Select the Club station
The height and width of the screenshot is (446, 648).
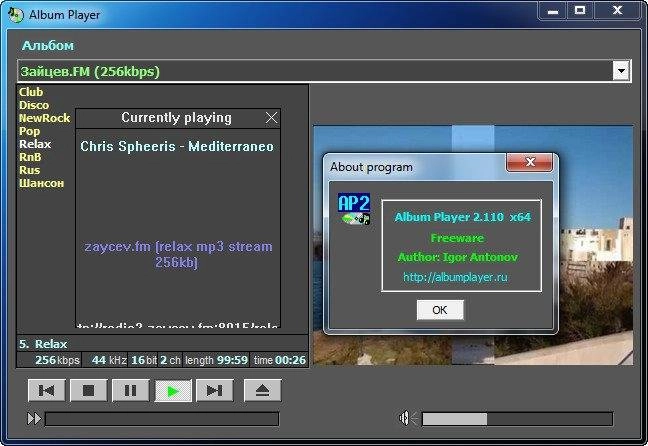[31, 92]
